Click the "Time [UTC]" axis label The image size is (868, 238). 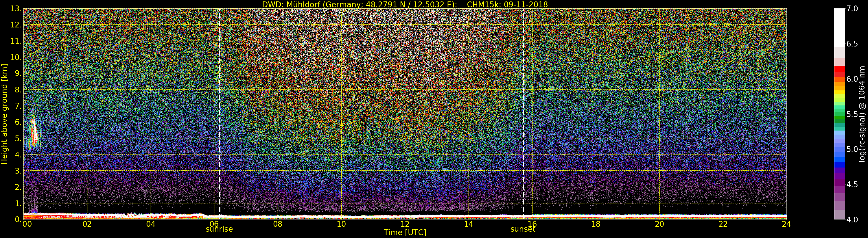405,232
